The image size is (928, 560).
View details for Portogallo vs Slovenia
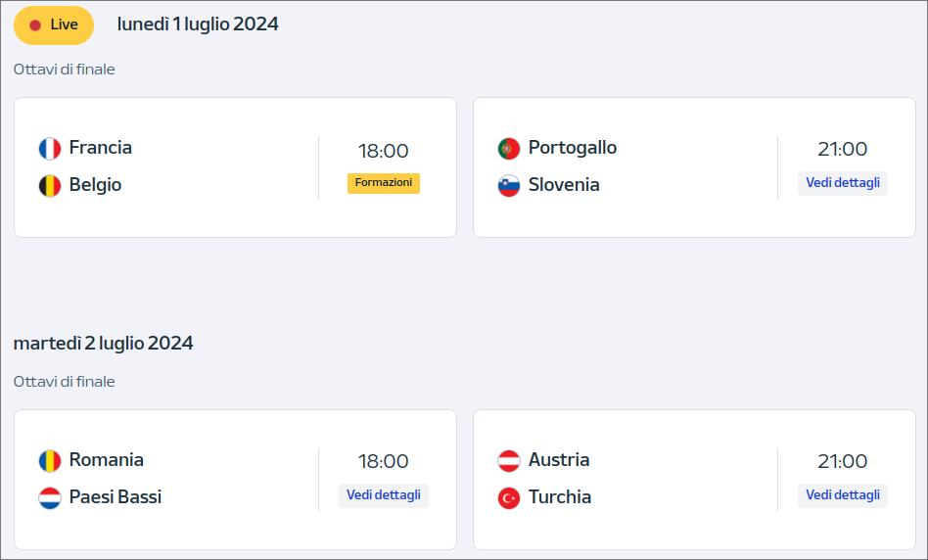pos(843,183)
